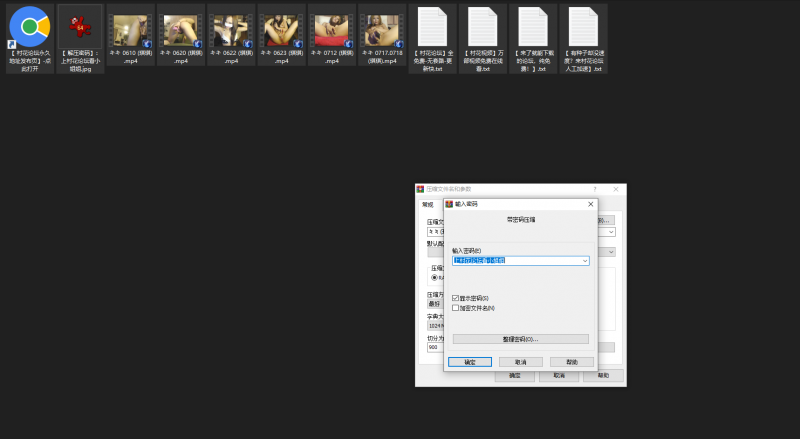Open the red-flower .jpg image file
This screenshot has height=439, width=800.
click(x=80, y=27)
